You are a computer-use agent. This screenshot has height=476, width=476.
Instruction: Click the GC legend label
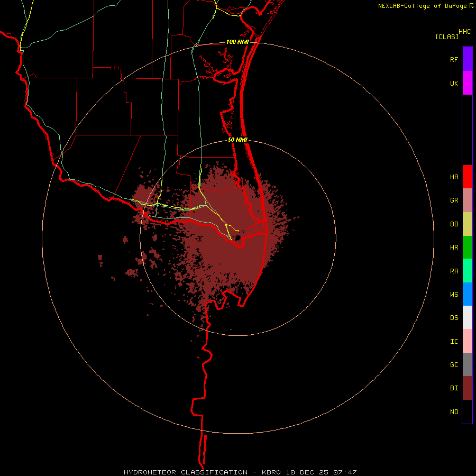(x=454, y=365)
